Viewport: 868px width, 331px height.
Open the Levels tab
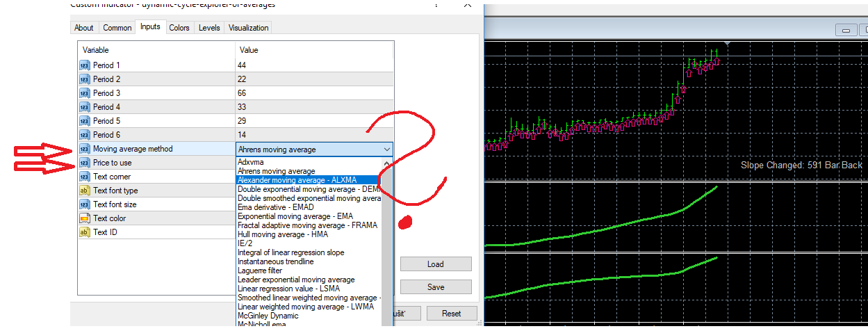point(209,28)
